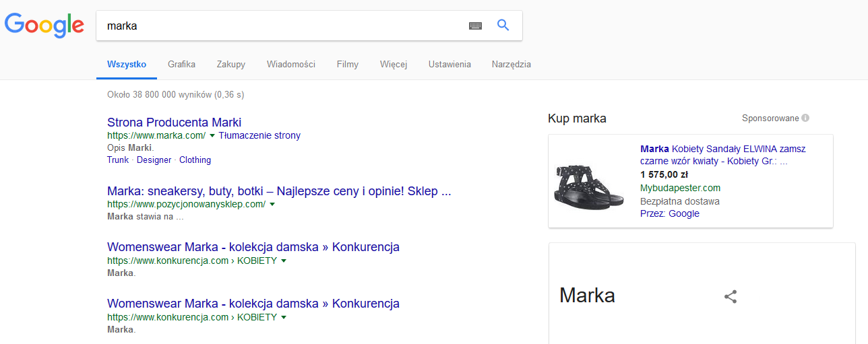Switch to the Grafika tab
Viewport: 868px width, 344px height.
pos(181,65)
